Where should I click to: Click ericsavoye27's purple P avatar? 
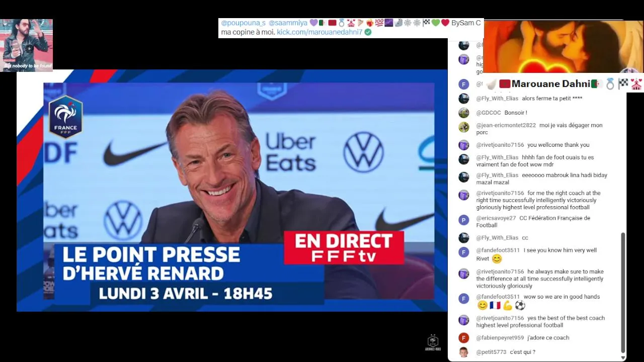(x=464, y=220)
